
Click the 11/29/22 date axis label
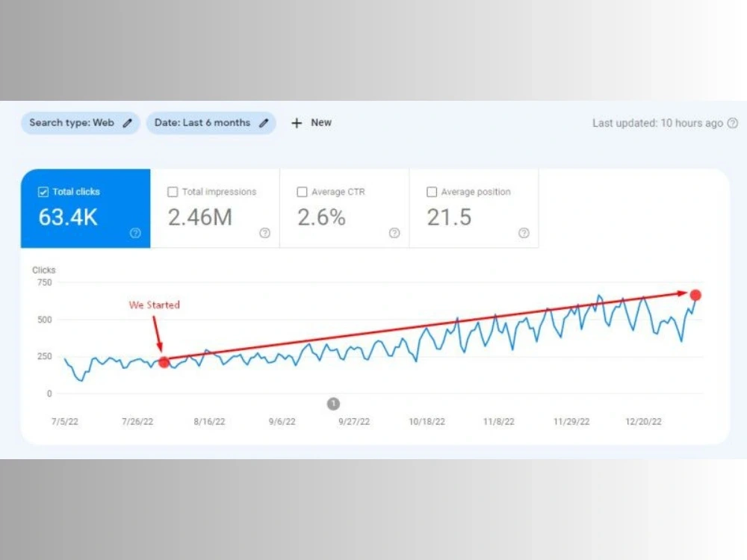[571, 421]
